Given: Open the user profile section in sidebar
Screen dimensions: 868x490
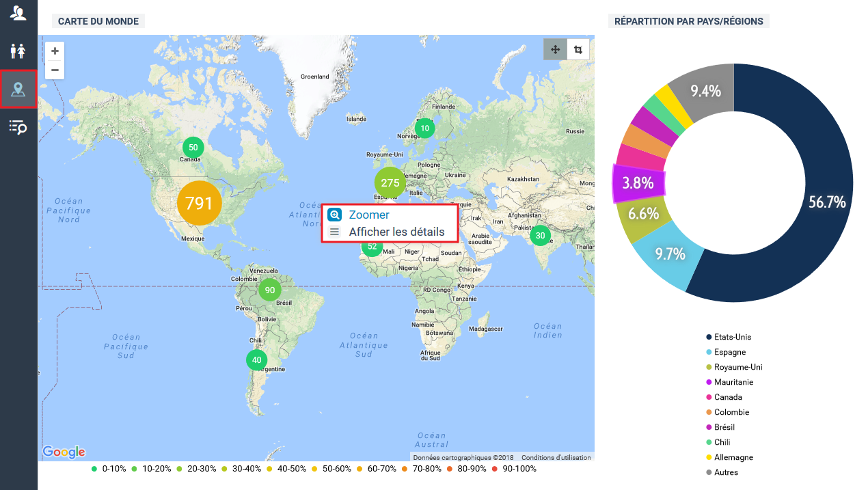Looking at the screenshot, I should click(x=18, y=13).
